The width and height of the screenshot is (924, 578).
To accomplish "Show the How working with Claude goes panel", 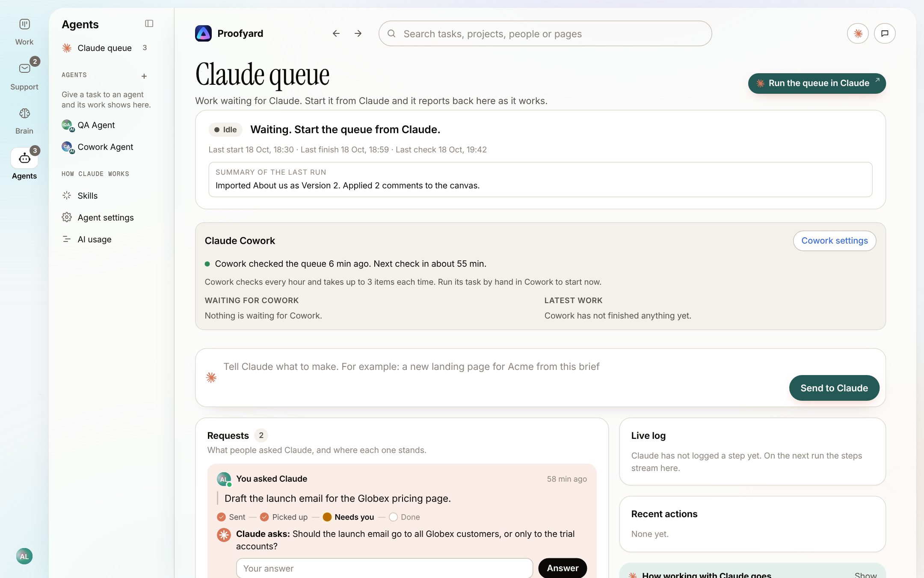I will point(865,575).
